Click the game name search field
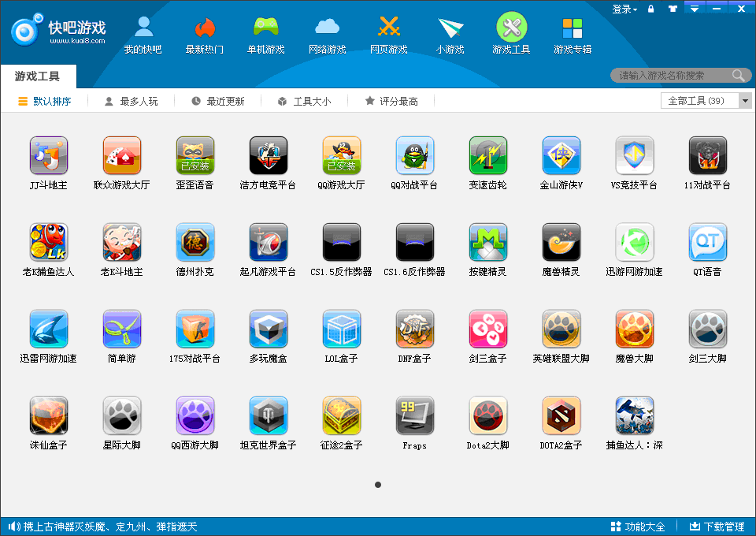The image size is (756, 536). click(673, 76)
